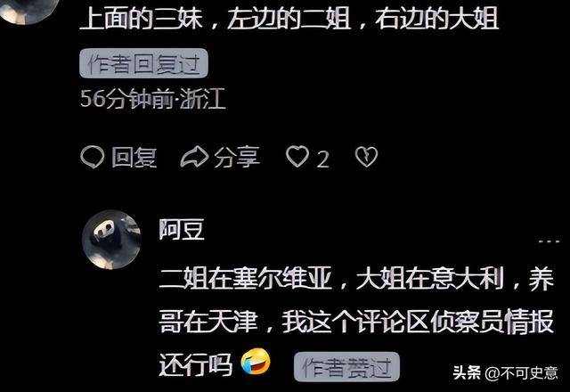
Task: Click the 作者回复过 tag
Action: click(143, 63)
